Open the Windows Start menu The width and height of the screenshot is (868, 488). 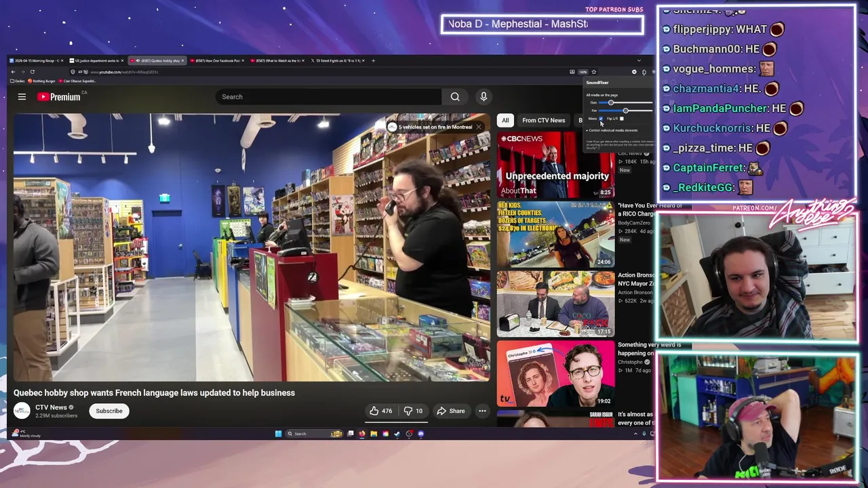pyautogui.click(x=278, y=434)
